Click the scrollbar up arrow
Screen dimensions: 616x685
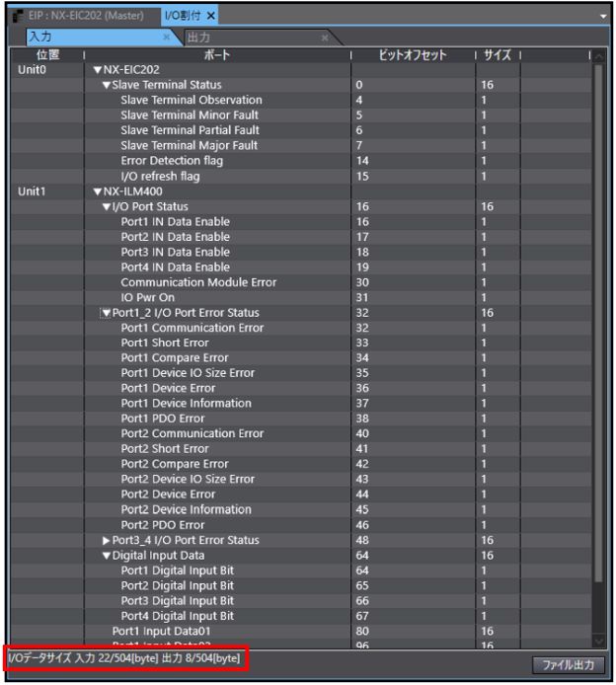coord(599,56)
